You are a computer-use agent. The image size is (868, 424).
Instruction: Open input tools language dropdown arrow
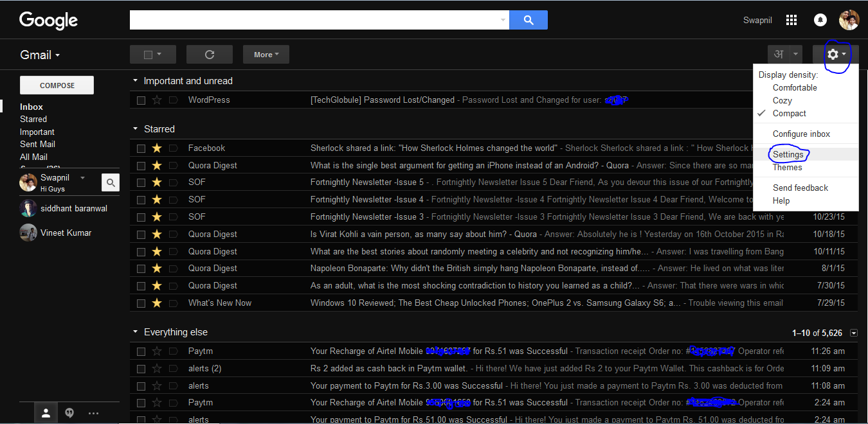click(796, 55)
